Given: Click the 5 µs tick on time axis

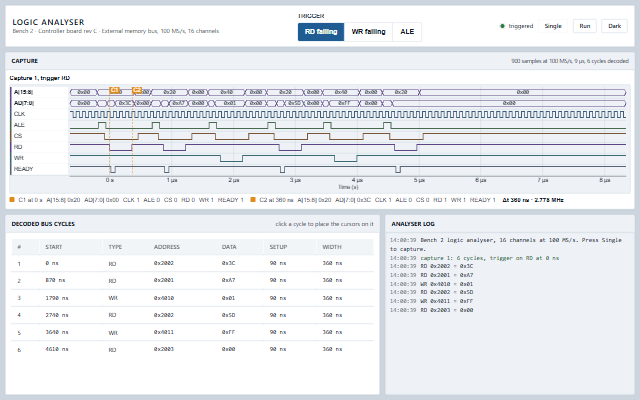Looking at the screenshot, I should point(419,180).
